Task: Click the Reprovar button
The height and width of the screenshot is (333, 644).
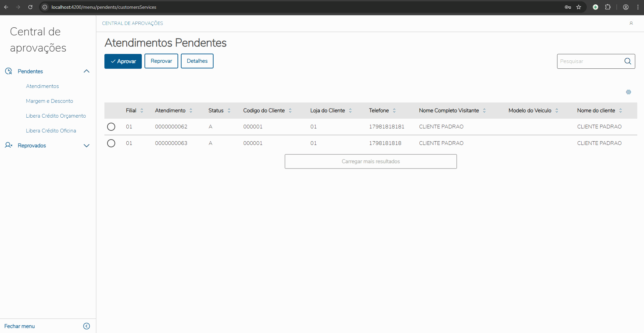Action: [x=161, y=61]
